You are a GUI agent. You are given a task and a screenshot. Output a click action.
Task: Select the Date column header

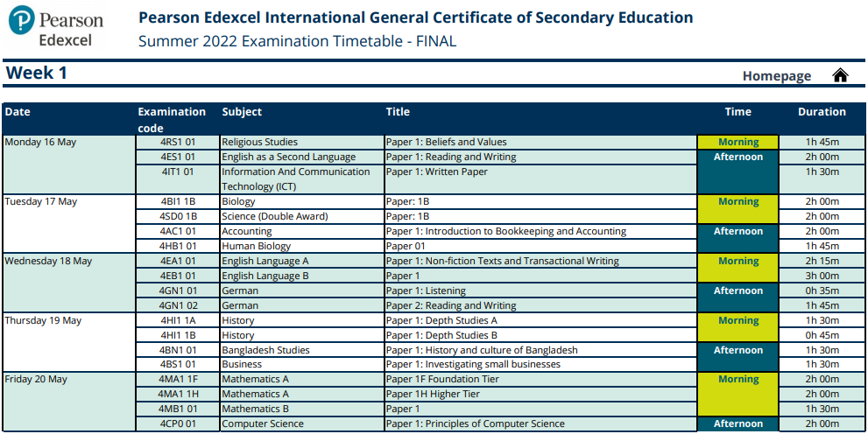pos(18,112)
